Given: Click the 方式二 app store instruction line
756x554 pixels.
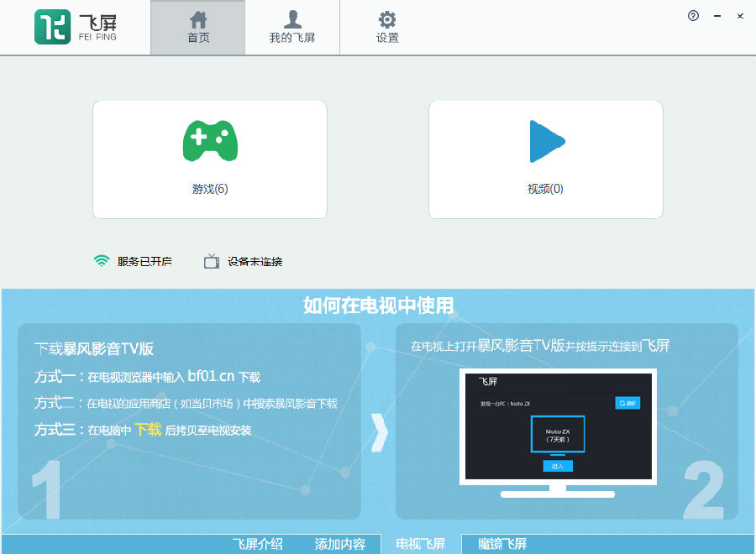Looking at the screenshot, I should [186, 403].
